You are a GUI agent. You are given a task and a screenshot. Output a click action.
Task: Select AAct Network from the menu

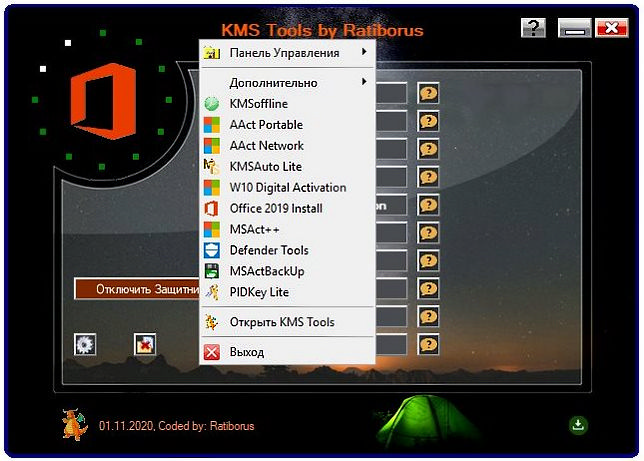[266, 146]
